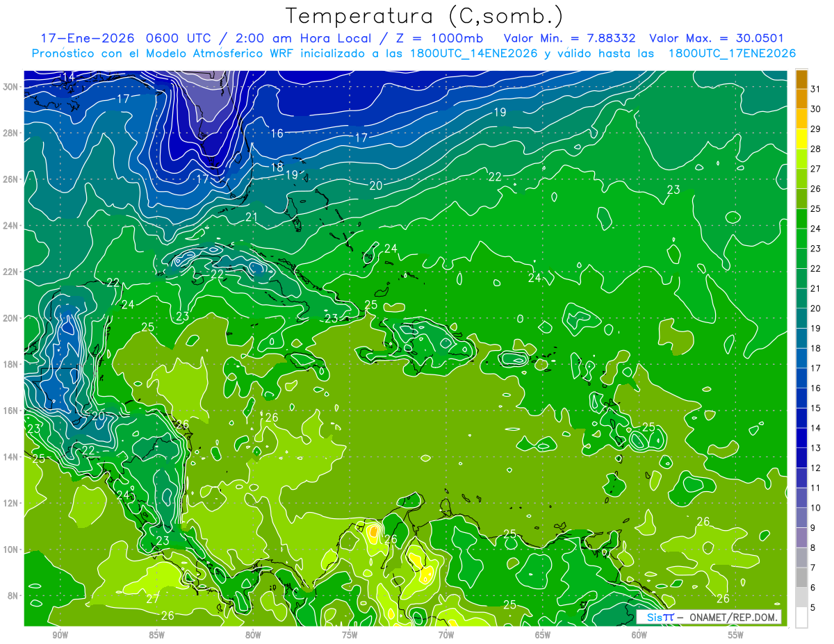Click the 28N latitude axis label
Viewport: 834px width, 644px height.
11,133
